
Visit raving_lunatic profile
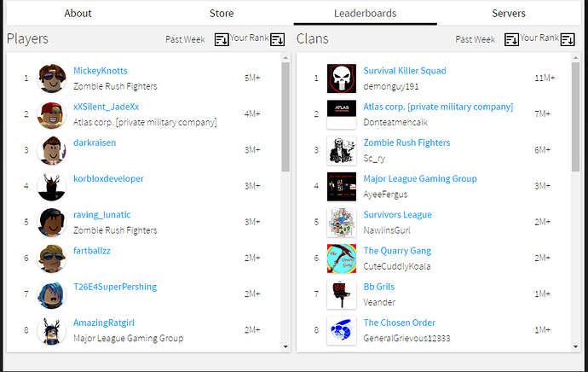click(102, 215)
